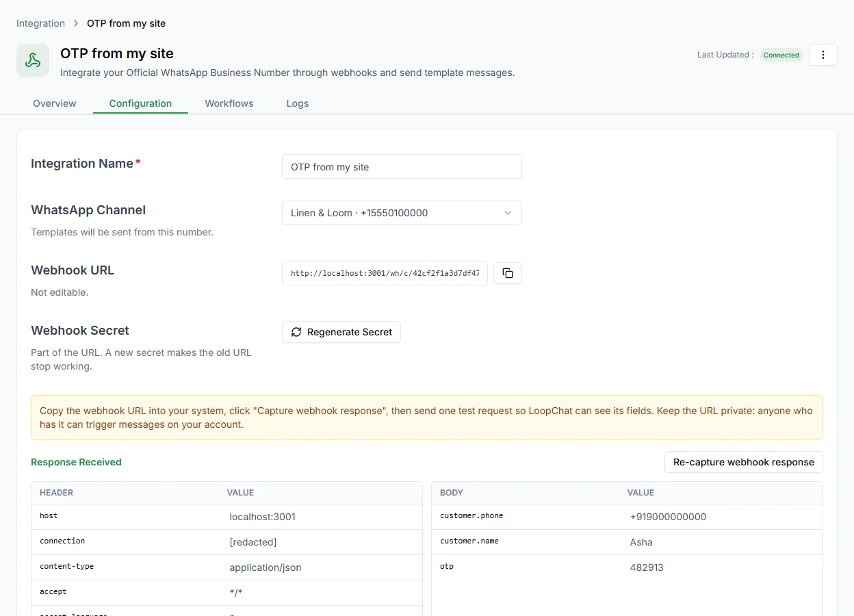Click VALUE heading in body table

[640, 493]
